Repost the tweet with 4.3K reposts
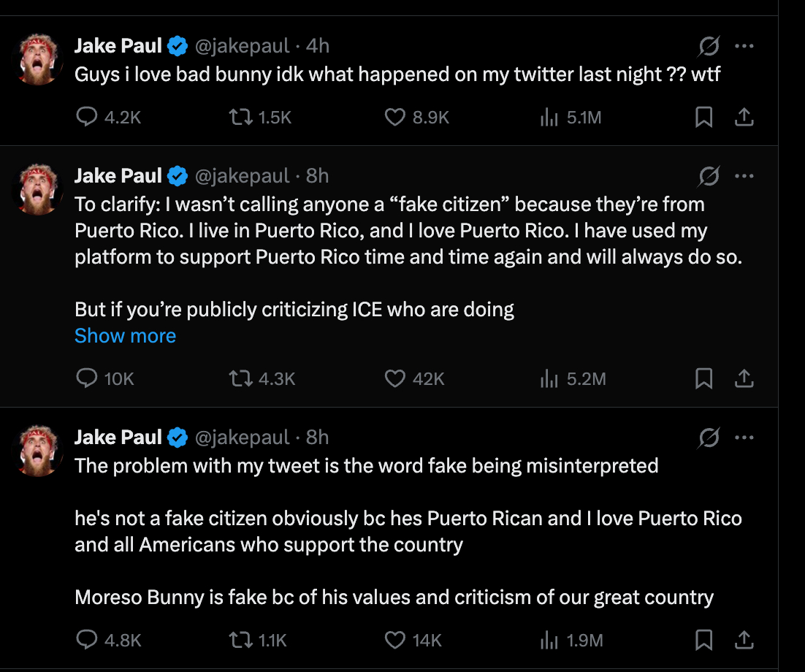 241,378
